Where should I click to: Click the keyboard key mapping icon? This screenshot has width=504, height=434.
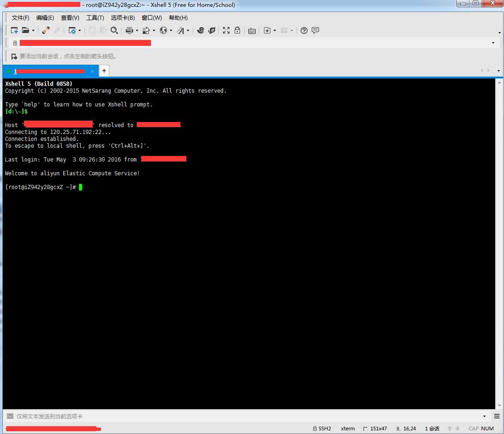coord(252,31)
